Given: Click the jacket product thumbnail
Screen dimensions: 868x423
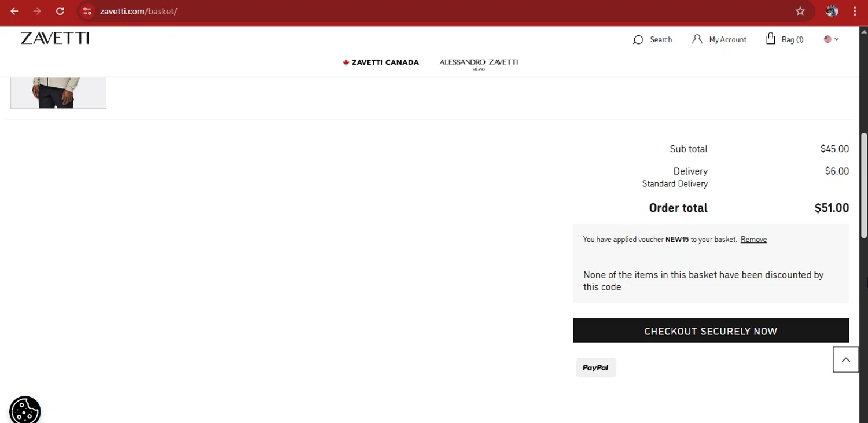Looking at the screenshot, I should 58,93.
